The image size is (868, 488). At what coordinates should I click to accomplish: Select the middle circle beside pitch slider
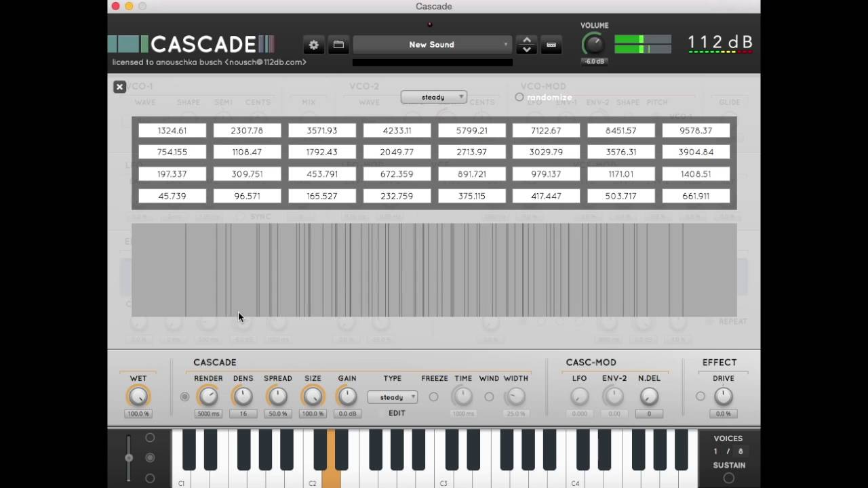(x=150, y=458)
